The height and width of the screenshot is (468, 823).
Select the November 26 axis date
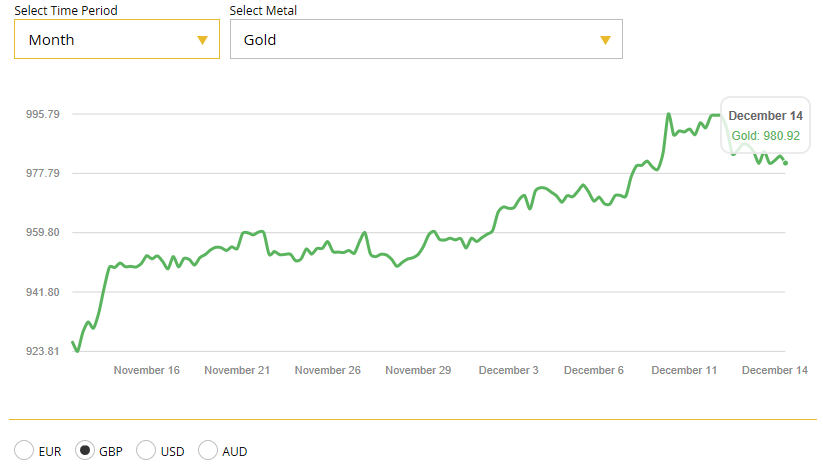328,370
